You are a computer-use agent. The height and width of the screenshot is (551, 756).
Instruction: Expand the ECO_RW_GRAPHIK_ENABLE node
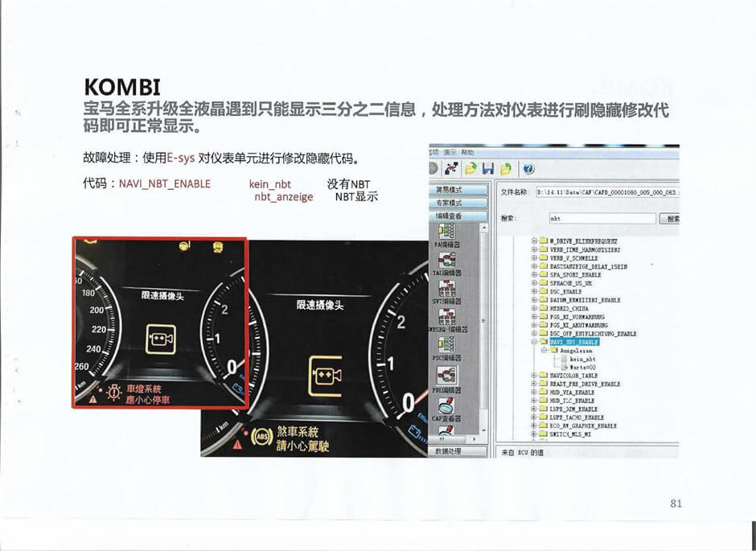click(534, 426)
